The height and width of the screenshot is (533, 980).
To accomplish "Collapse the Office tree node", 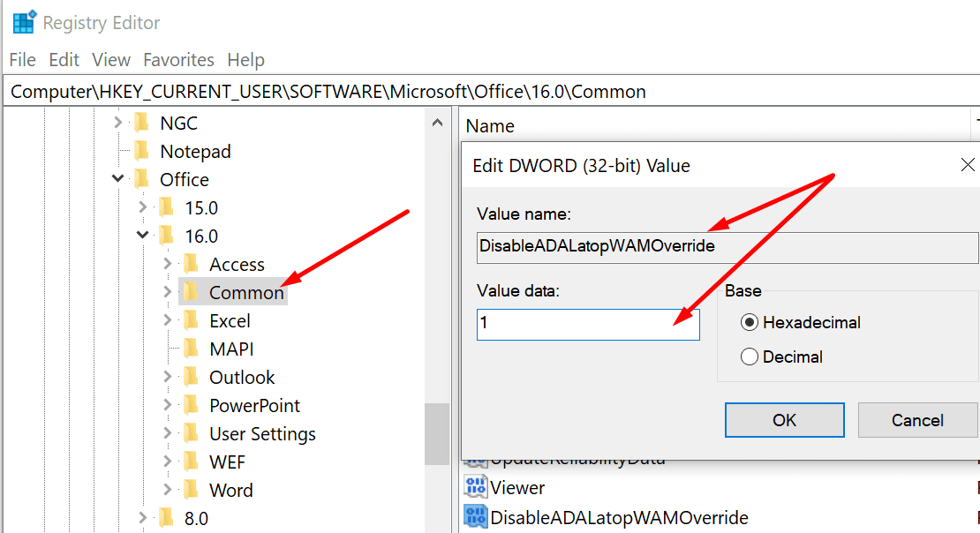I will coord(117,179).
